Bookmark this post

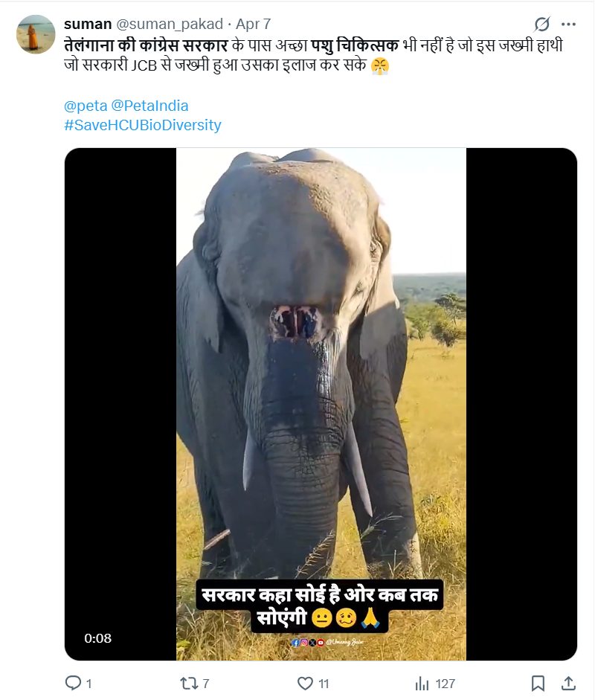point(538,683)
